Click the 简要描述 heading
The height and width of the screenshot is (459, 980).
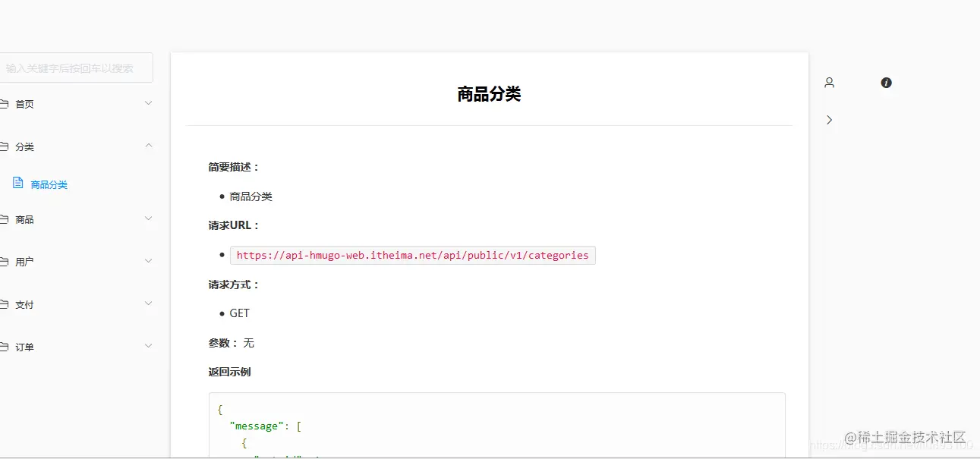[235, 167]
